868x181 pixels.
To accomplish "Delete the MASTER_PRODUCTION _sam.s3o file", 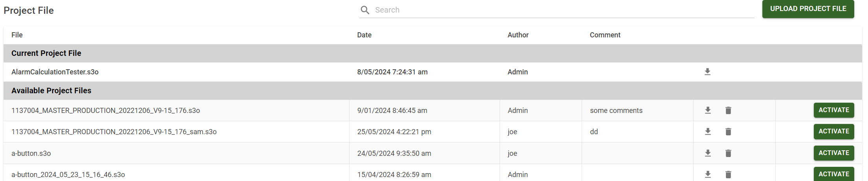I will 728,132.
